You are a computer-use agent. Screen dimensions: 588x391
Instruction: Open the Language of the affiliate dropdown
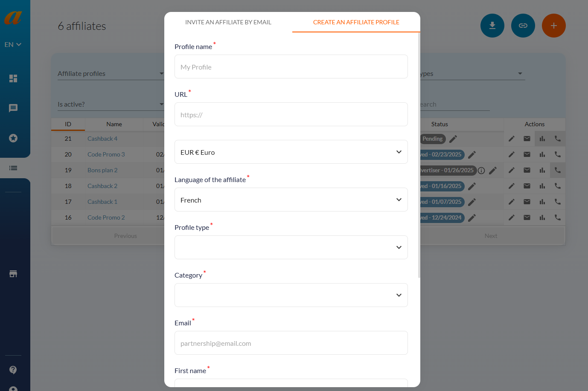(x=291, y=200)
